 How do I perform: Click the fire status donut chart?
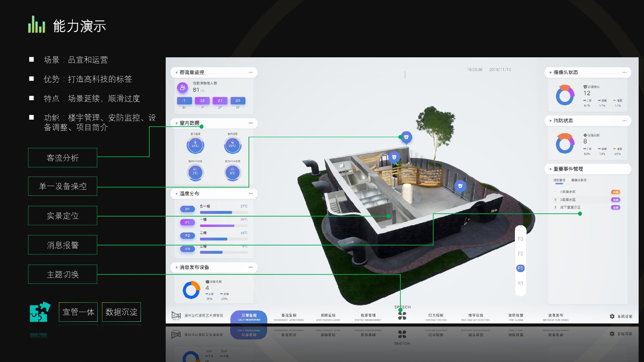point(565,143)
